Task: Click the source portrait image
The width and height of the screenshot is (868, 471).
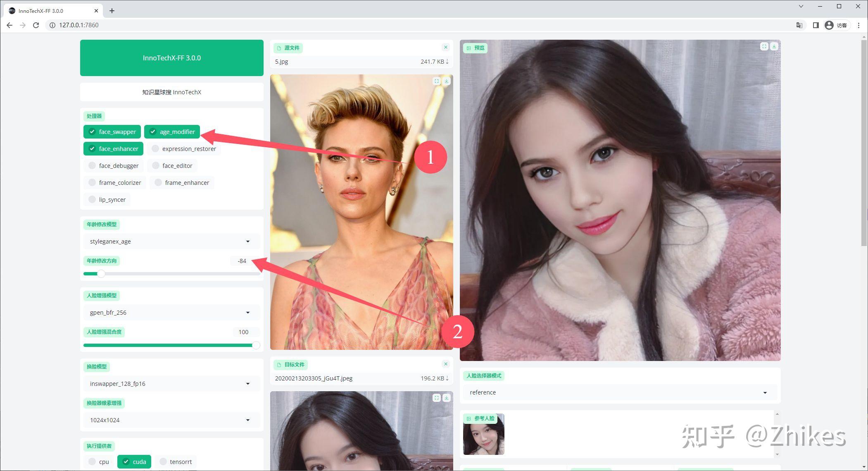Action: [x=361, y=212]
